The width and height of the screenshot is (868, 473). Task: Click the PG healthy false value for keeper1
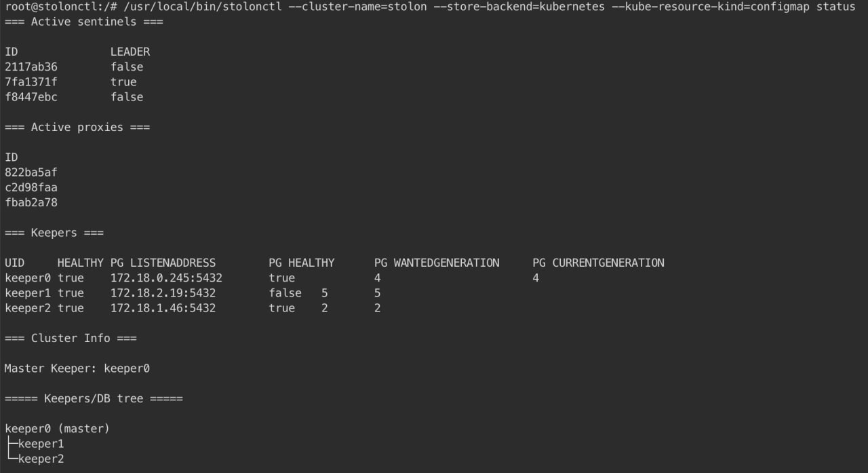tap(285, 293)
